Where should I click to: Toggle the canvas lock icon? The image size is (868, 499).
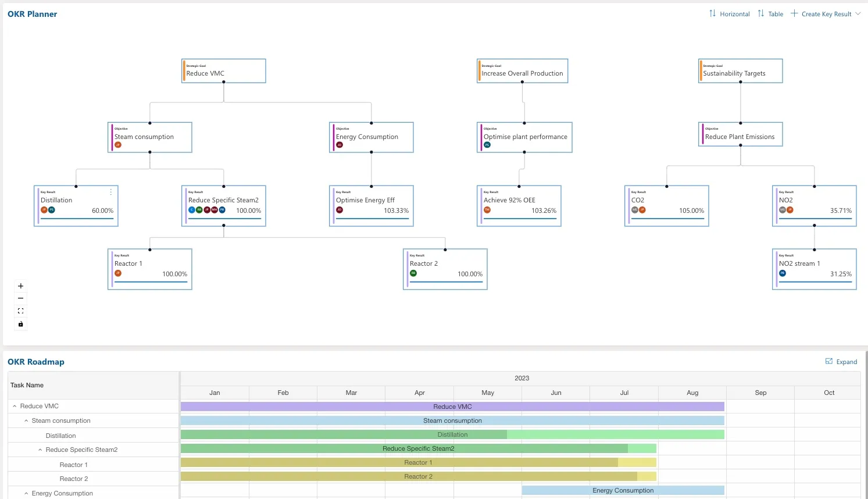pos(21,324)
